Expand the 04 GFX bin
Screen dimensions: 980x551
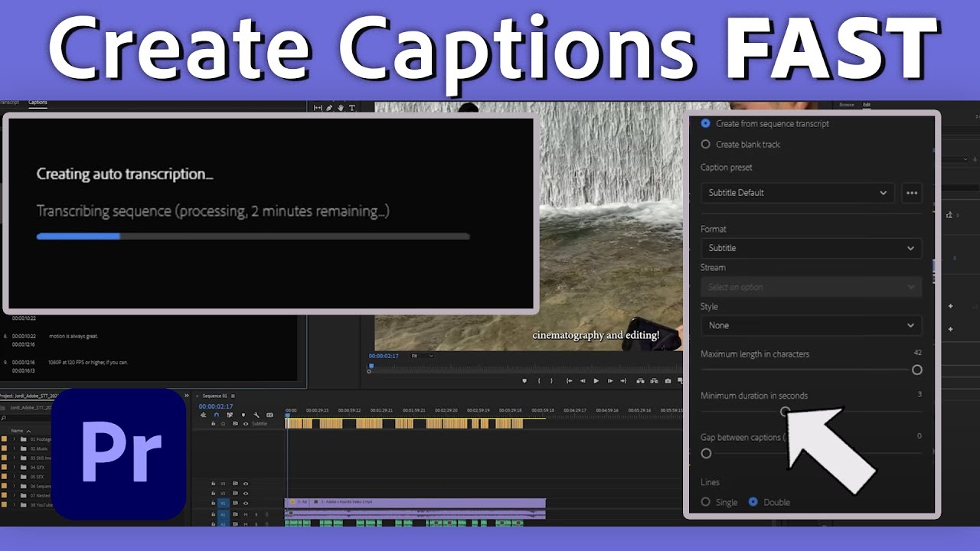[x=14, y=468]
